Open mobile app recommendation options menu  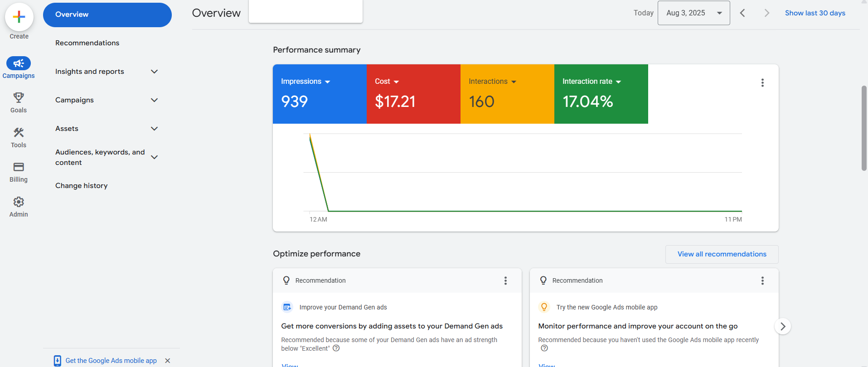(762, 281)
